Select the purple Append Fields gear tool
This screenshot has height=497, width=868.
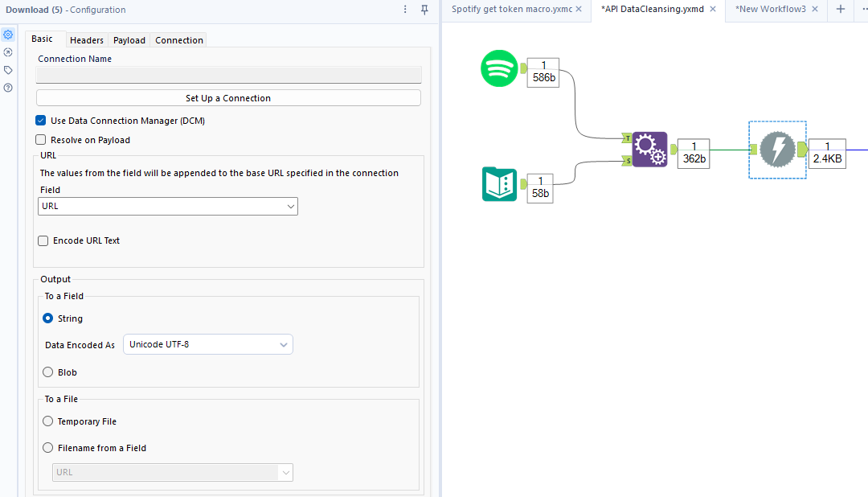click(649, 149)
